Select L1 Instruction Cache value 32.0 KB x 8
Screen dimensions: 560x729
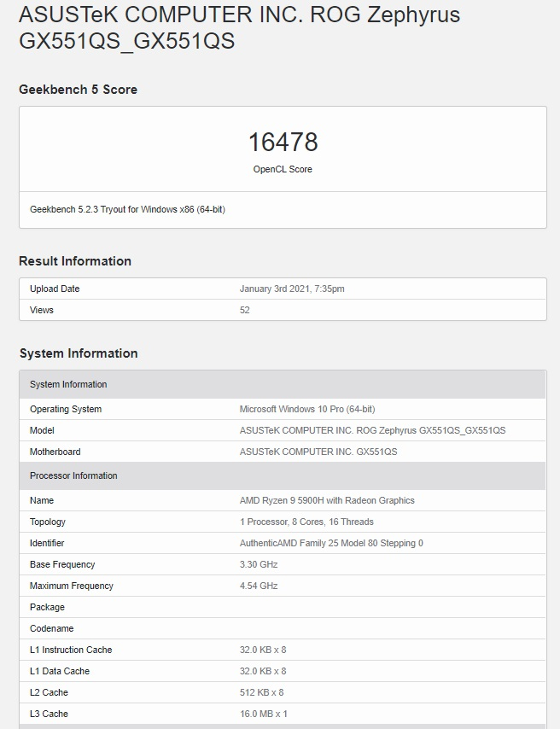coord(263,650)
